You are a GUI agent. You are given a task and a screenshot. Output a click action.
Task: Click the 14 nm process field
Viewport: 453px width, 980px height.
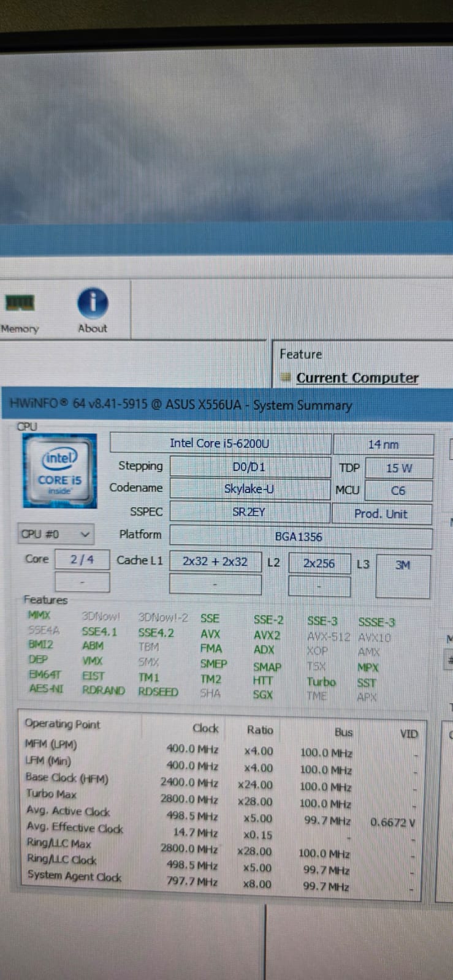point(384,445)
